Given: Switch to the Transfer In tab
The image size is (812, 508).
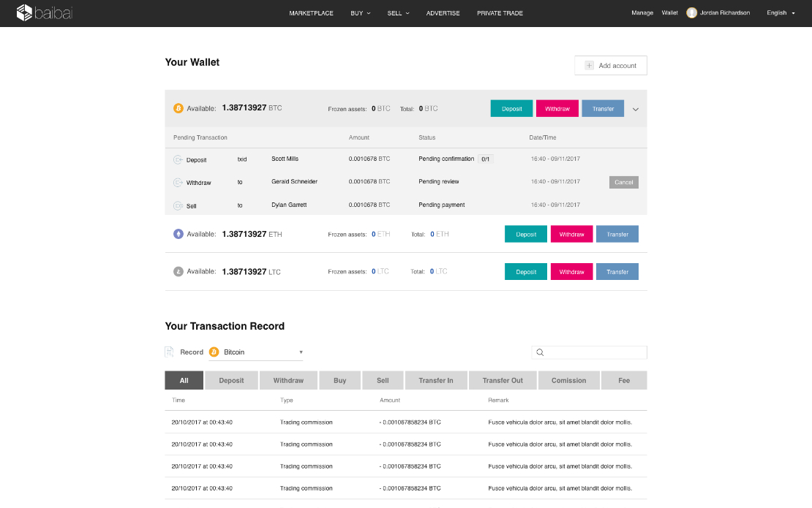Looking at the screenshot, I should [x=436, y=380].
